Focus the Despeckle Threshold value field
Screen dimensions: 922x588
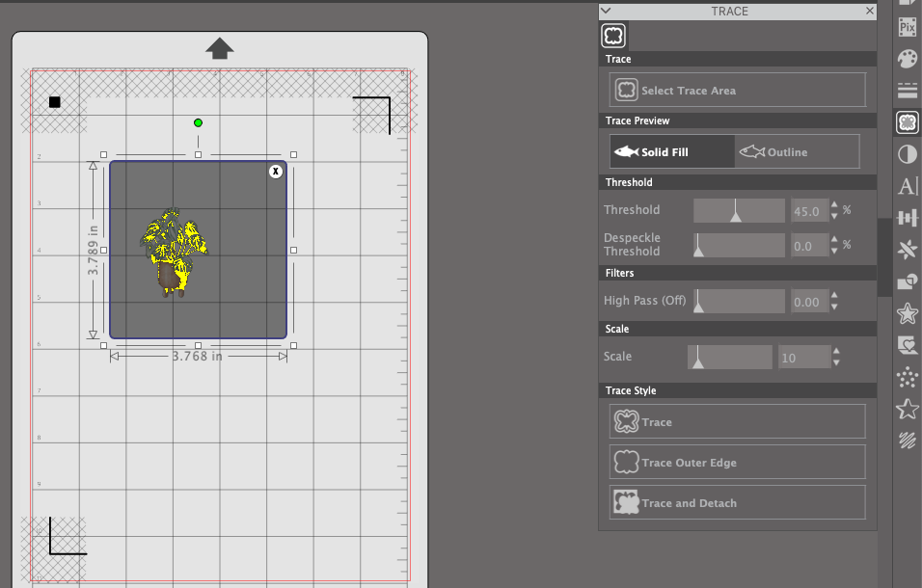coord(809,246)
